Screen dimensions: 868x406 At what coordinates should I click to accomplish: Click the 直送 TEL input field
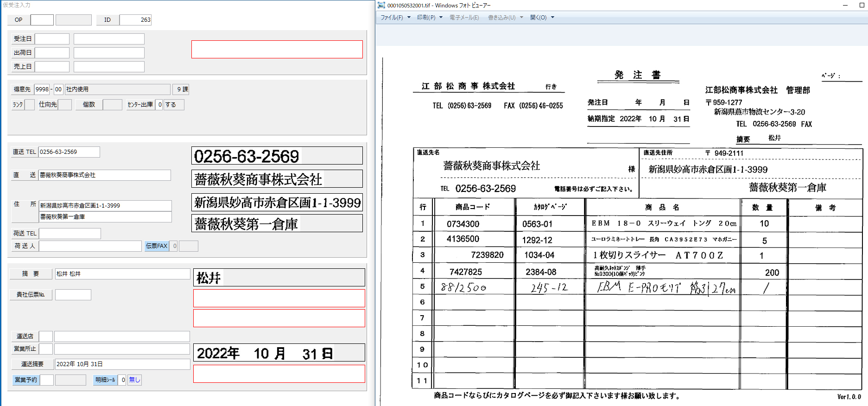click(69, 152)
